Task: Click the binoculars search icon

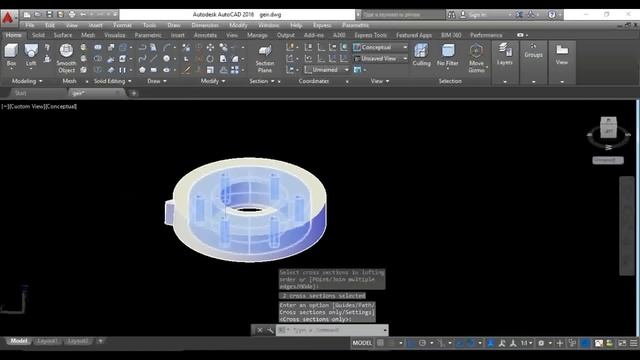Action: pyautogui.click(x=451, y=15)
